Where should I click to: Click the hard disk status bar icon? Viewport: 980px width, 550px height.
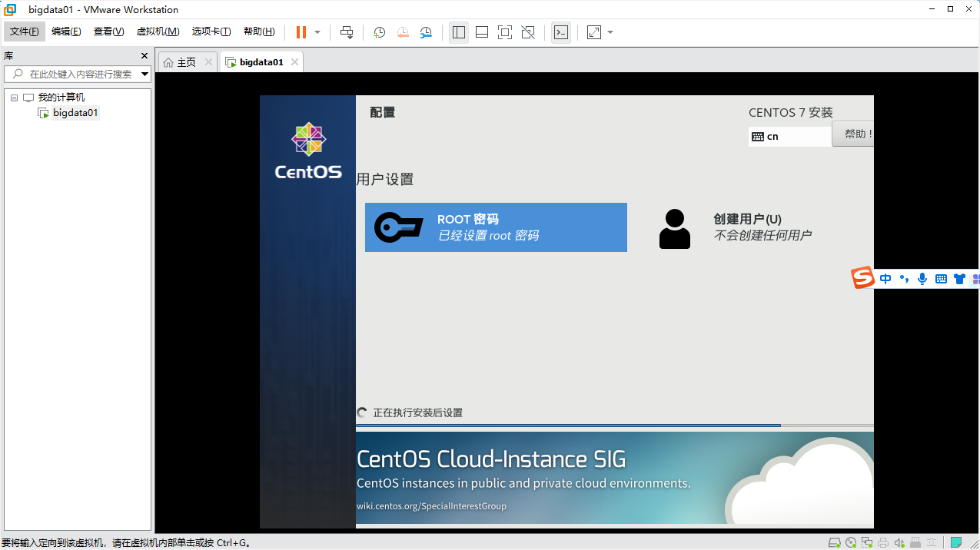point(835,543)
